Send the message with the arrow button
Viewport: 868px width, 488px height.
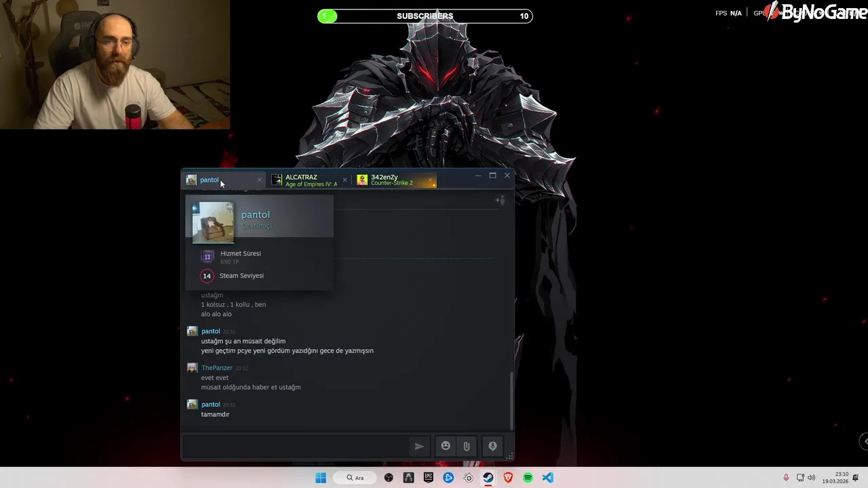[x=419, y=446]
